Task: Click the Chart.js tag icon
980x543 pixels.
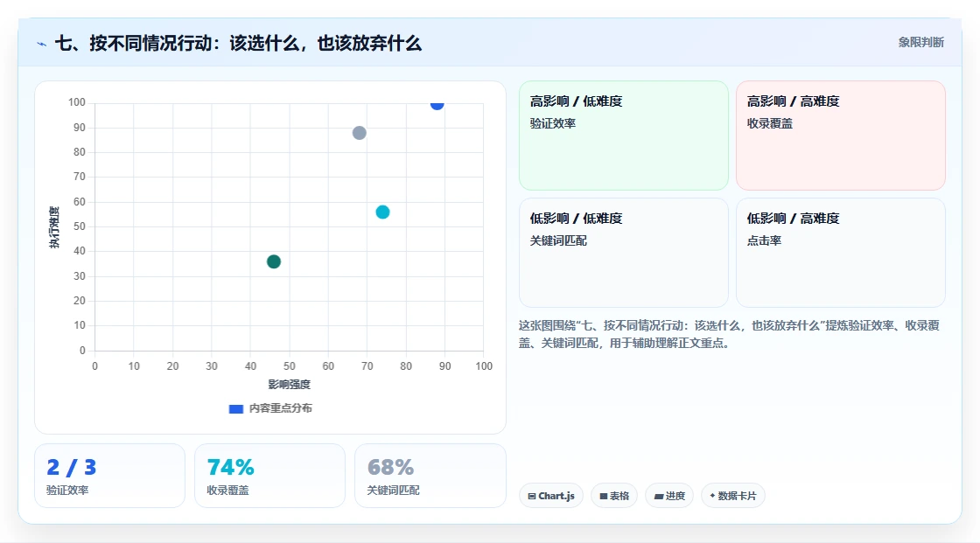Action: pyautogui.click(x=532, y=496)
